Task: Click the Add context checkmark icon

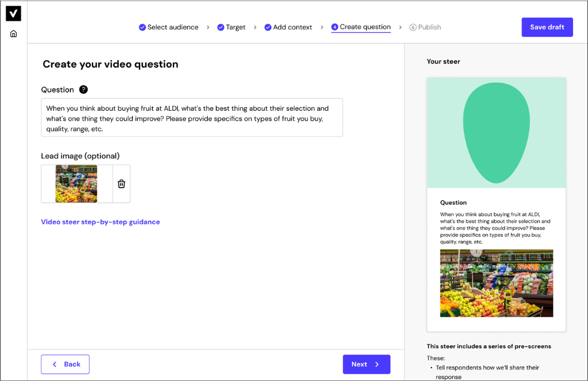Action: [268, 27]
